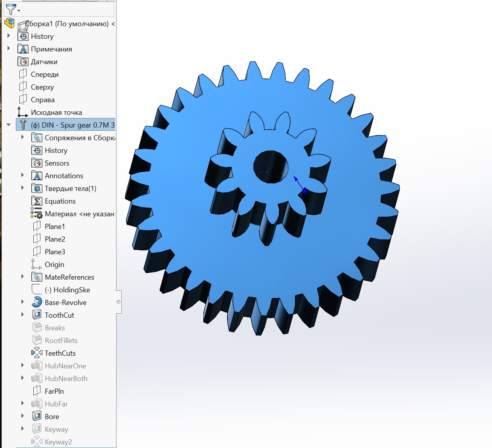Expand the Примечания node
The width and height of the screenshot is (492, 448).
tap(9, 49)
